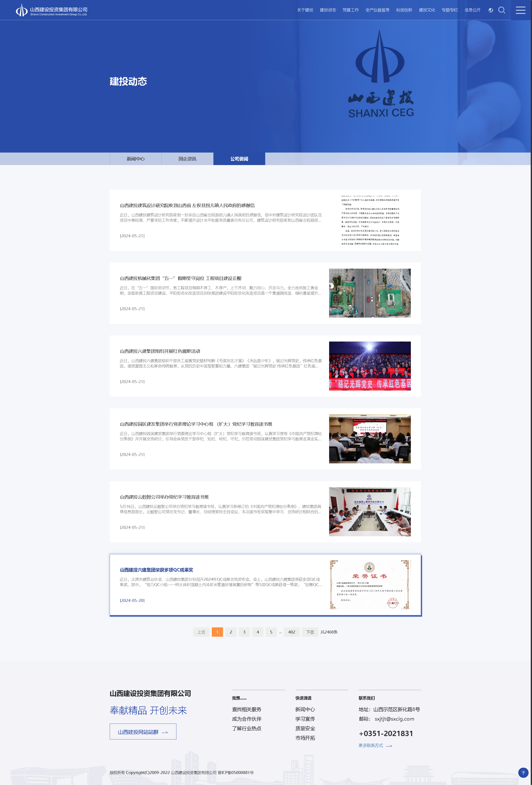Screen dimensions: 532x785
Task: Click the globe language icon
Action: [x=490, y=10]
